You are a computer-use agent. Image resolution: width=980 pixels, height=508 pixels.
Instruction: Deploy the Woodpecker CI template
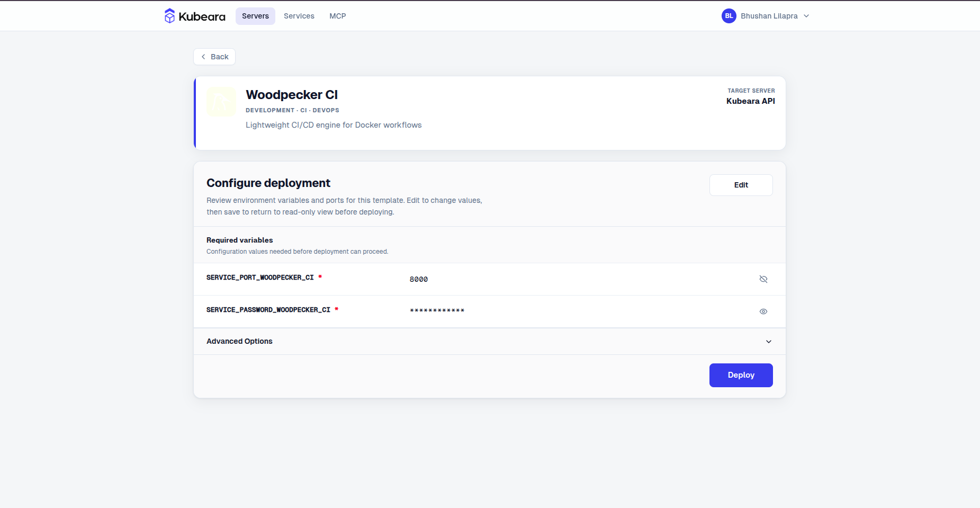coord(741,375)
